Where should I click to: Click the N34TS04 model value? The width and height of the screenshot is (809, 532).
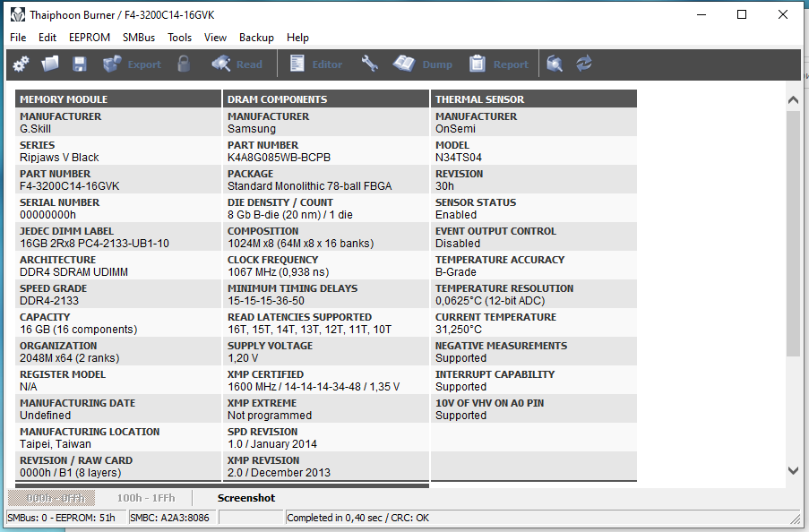tap(459, 158)
